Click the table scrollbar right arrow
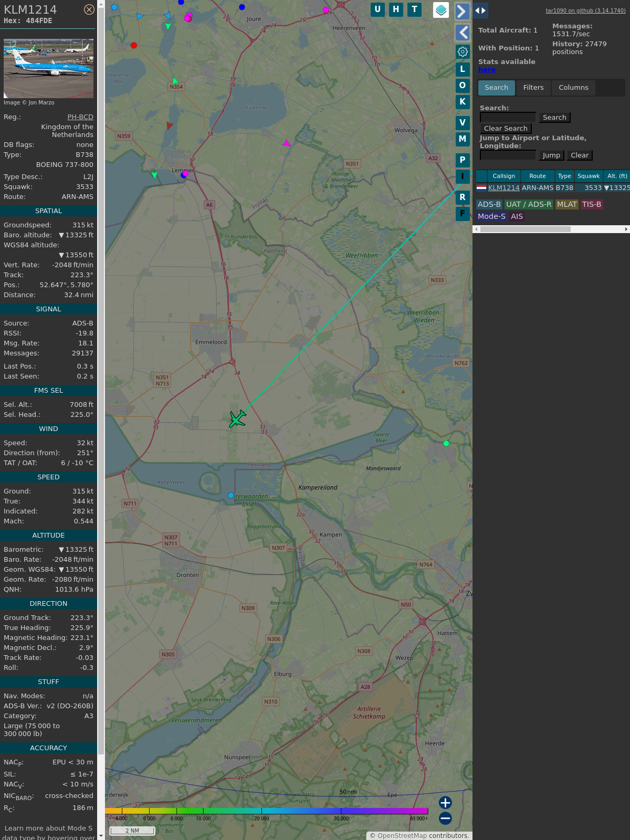 626,229
